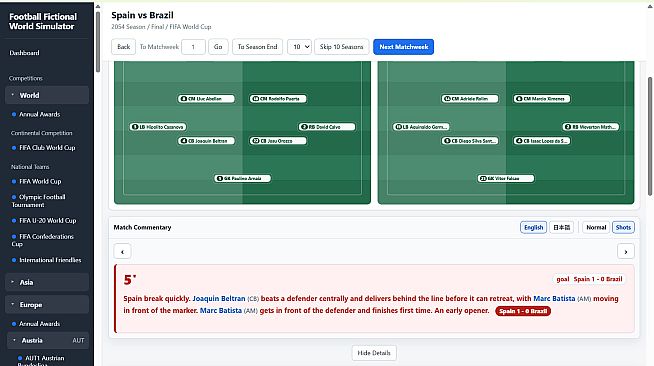This screenshot has width=654, height=366.
Task: Click first Marc Batista link in commentary
Action: click(x=554, y=298)
